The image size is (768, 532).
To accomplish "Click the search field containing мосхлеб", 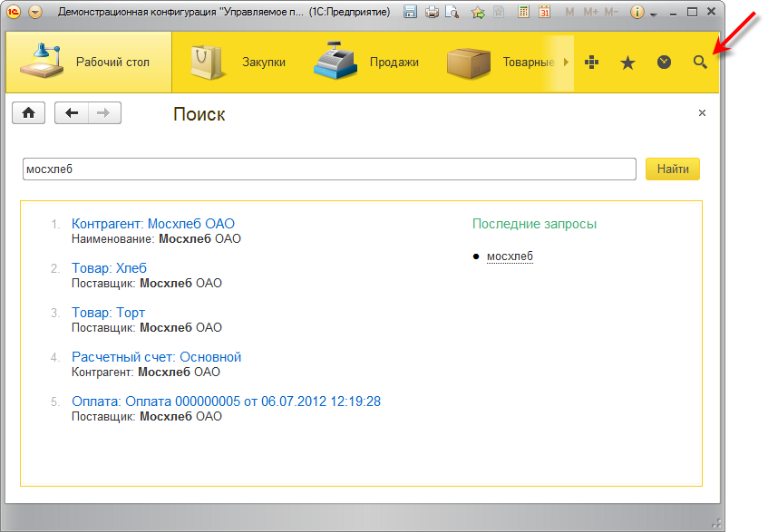I will (329, 169).
